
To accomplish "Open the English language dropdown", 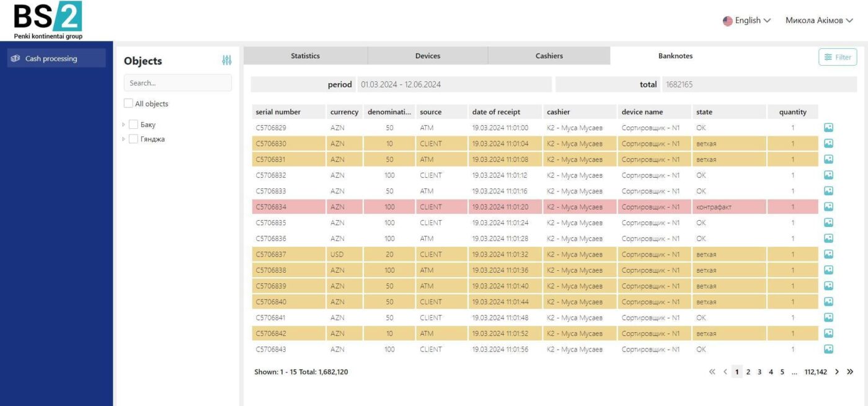I will [x=746, y=20].
